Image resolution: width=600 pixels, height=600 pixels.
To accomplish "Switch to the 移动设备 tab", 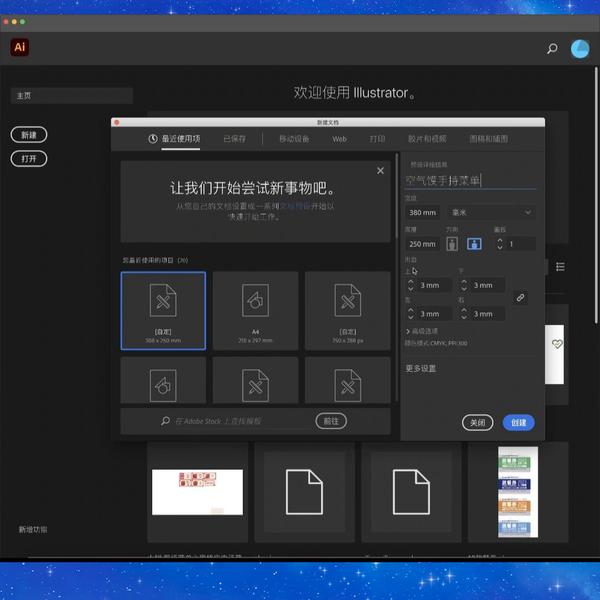I will click(x=294, y=139).
